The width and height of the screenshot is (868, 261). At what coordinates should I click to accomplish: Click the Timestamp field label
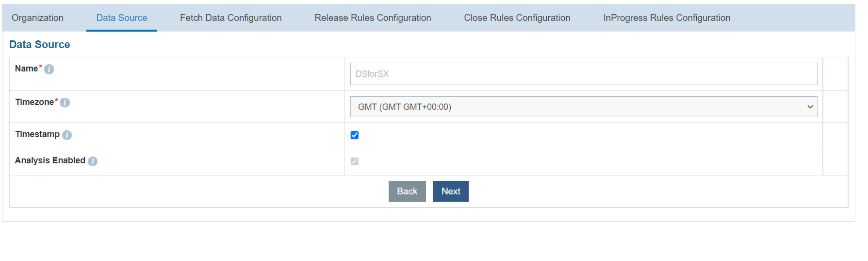click(37, 134)
